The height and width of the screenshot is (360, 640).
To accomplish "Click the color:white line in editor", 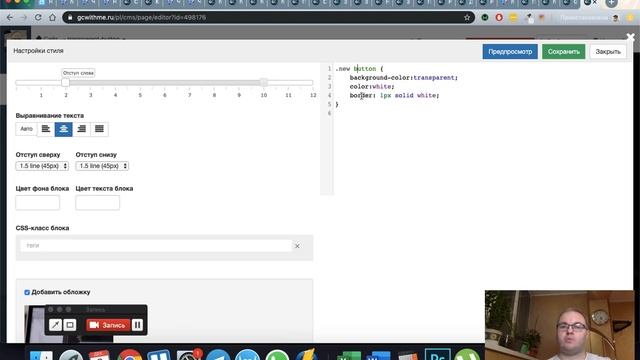I will point(372,87).
